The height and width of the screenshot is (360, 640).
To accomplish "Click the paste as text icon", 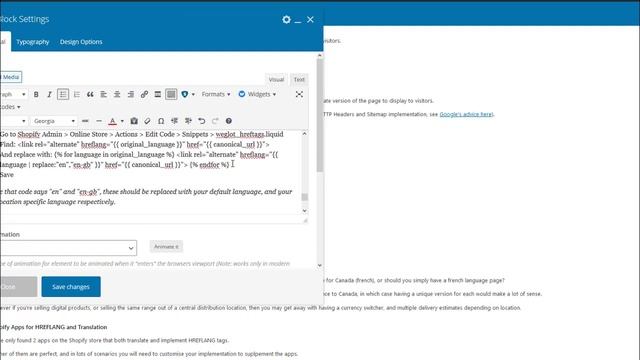I will (x=134, y=121).
